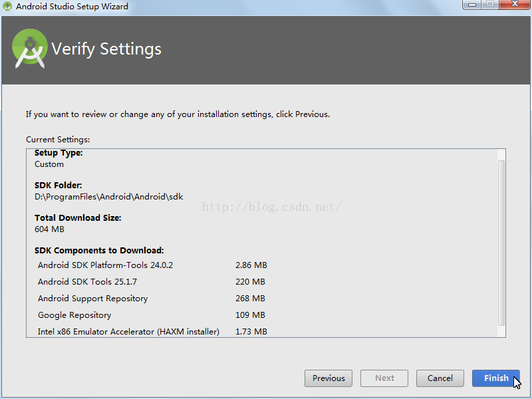Click the '268 MB' size value
Viewport: 532px width, 399px height.
(251, 298)
